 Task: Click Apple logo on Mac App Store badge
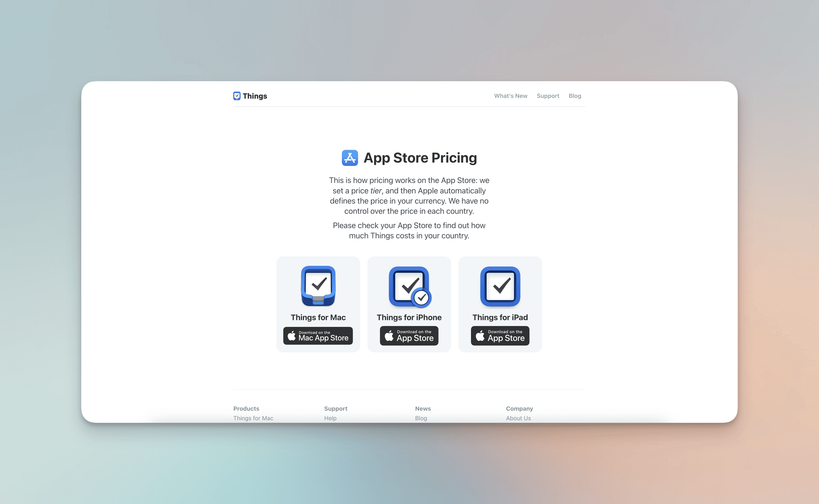click(292, 336)
